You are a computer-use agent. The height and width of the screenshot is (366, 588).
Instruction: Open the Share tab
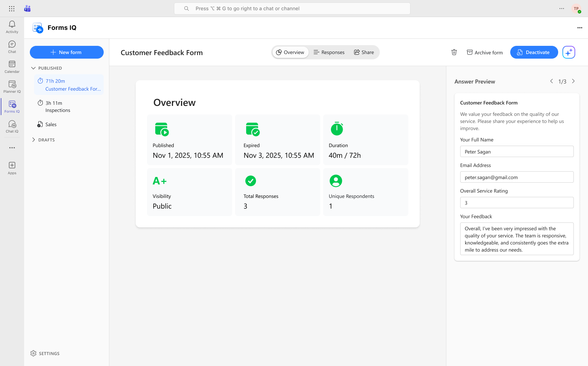click(x=364, y=52)
